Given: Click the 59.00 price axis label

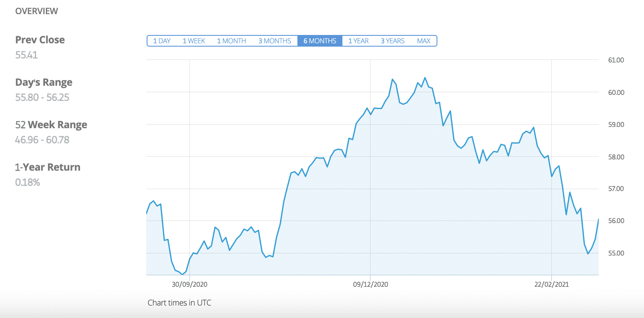Looking at the screenshot, I should [616, 125].
